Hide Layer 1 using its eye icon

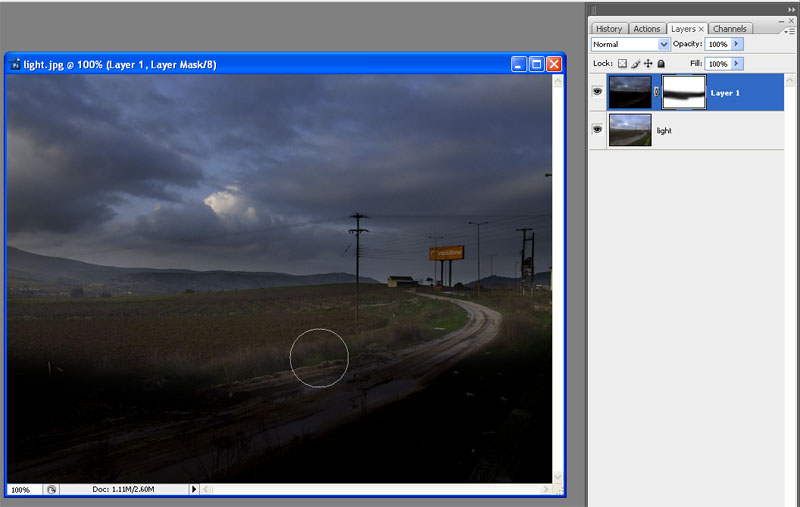coord(597,92)
